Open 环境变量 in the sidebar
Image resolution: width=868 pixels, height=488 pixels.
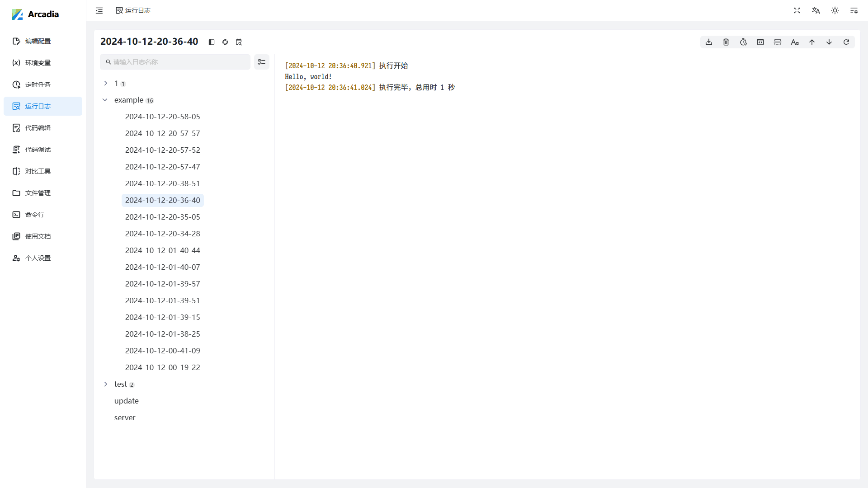click(x=38, y=63)
